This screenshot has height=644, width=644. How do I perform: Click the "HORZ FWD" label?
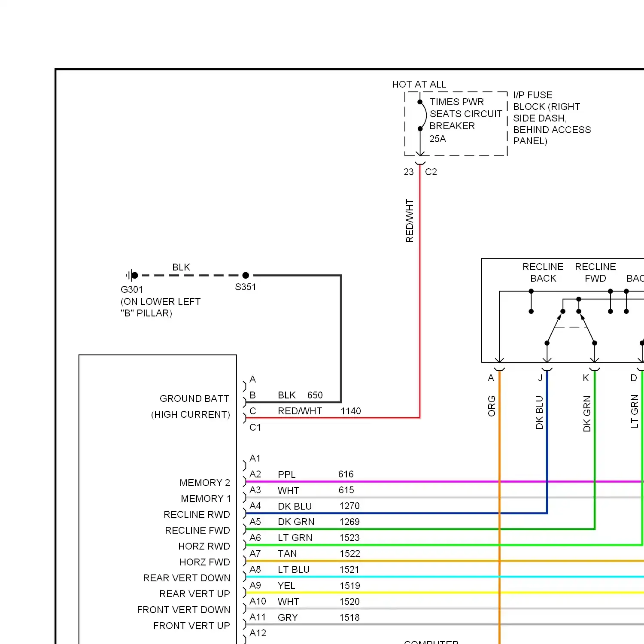click(x=205, y=562)
